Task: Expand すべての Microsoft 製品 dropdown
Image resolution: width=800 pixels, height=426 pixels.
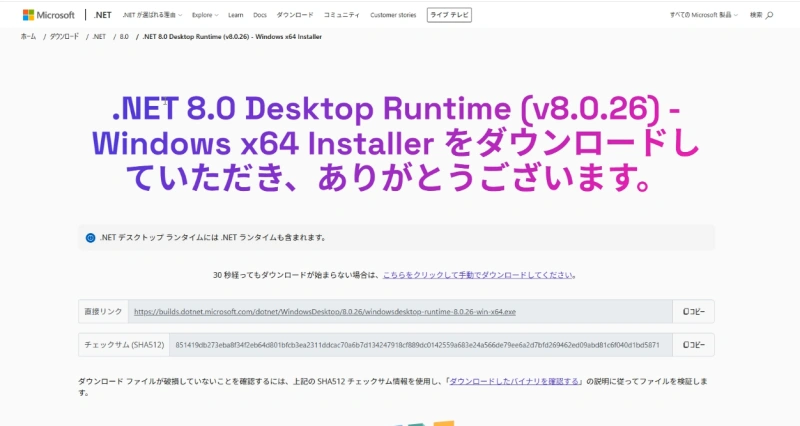Action: pyautogui.click(x=704, y=15)
